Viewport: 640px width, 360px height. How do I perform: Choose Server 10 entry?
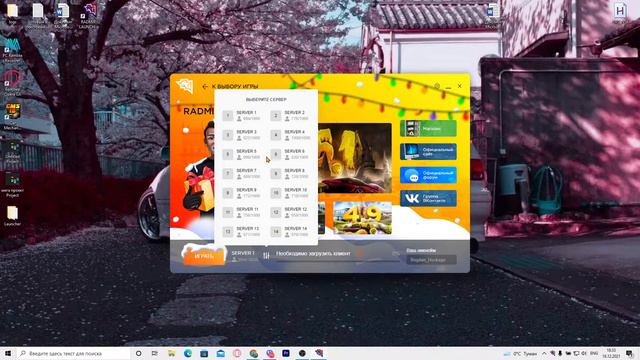290,193
